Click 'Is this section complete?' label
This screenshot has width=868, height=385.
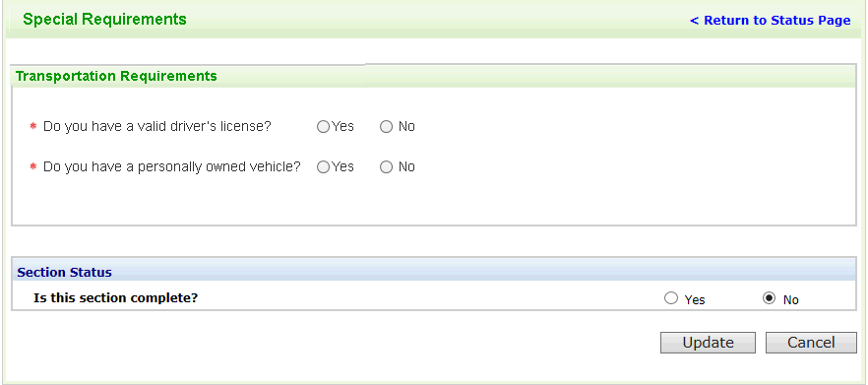pos(116,298)
